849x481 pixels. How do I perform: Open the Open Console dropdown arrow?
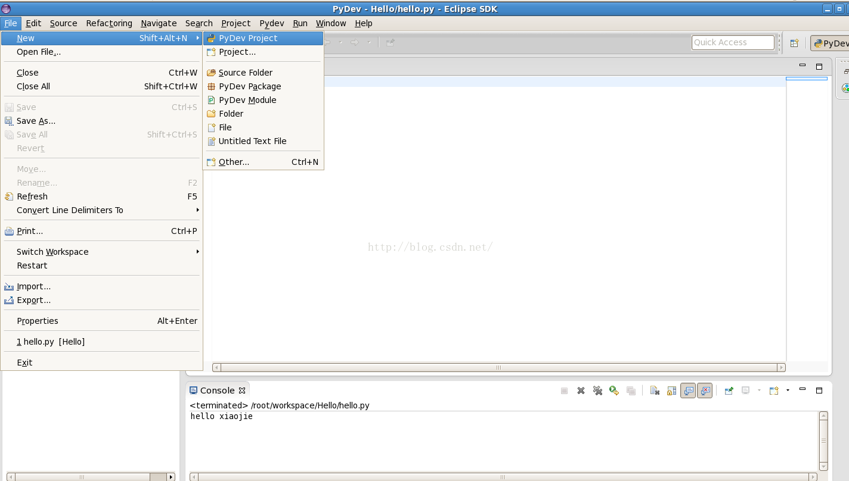coord(788,390)
